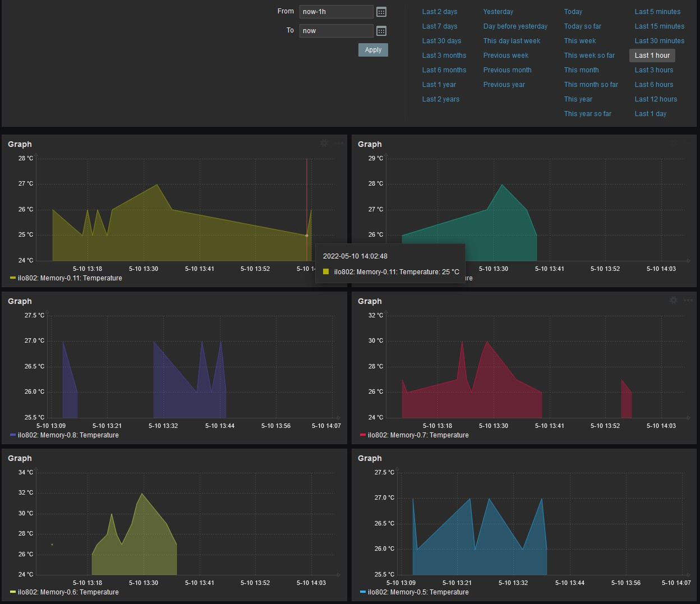The image size is (700, 604).
Task: Click the Memory-0.5 Temperature legend label
Action: click(x=418, y=592)
